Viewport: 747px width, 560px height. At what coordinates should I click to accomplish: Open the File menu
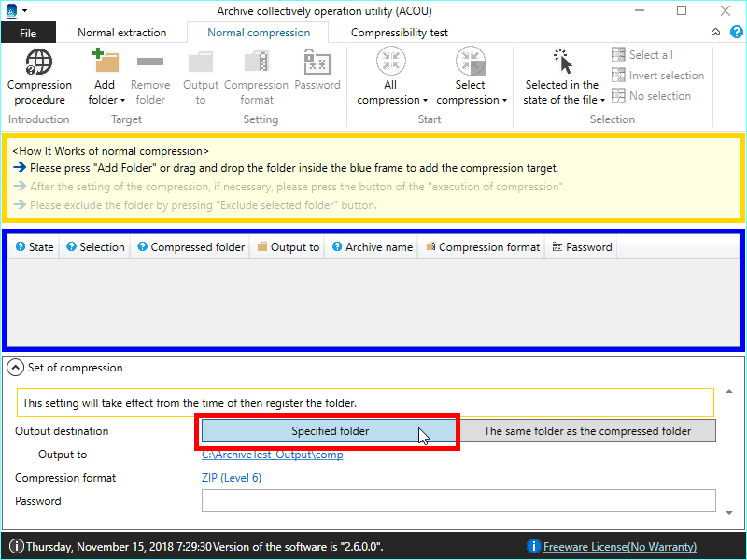pyautogui.click(x=28, y=33)
